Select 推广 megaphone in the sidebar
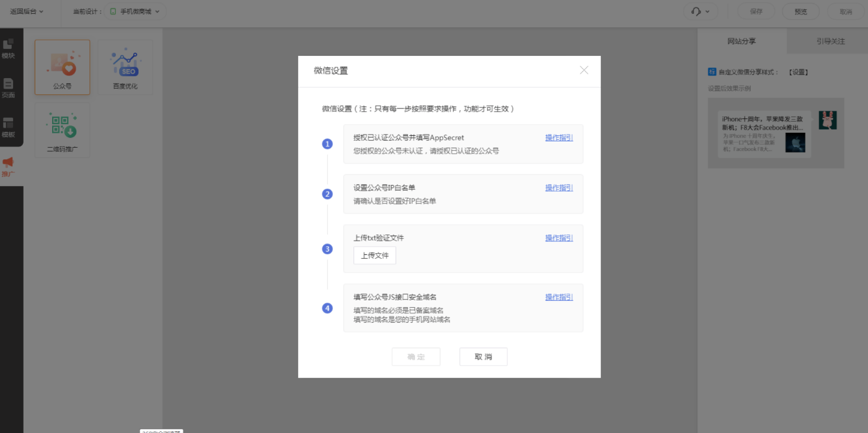Image resolution: width=868 pixels, height=433 pixels. (9, 167)
